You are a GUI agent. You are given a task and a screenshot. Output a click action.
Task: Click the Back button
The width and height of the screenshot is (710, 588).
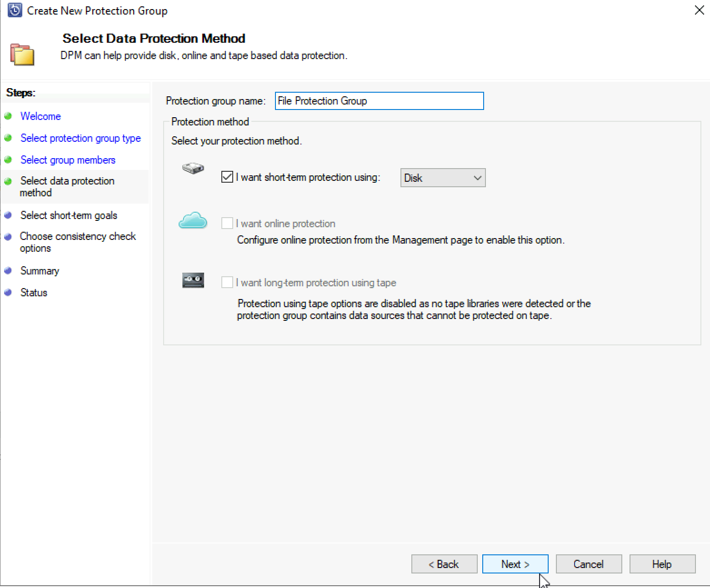(x=444, y=564)
